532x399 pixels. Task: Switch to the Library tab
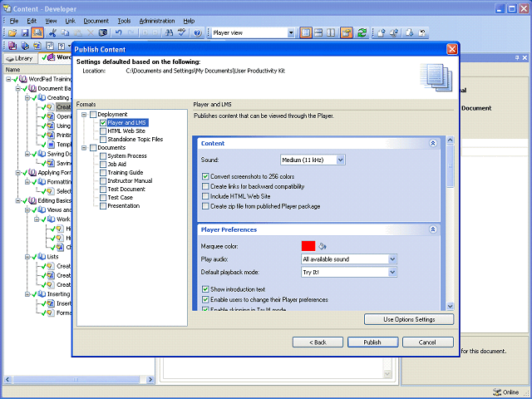tap(20, 58)
